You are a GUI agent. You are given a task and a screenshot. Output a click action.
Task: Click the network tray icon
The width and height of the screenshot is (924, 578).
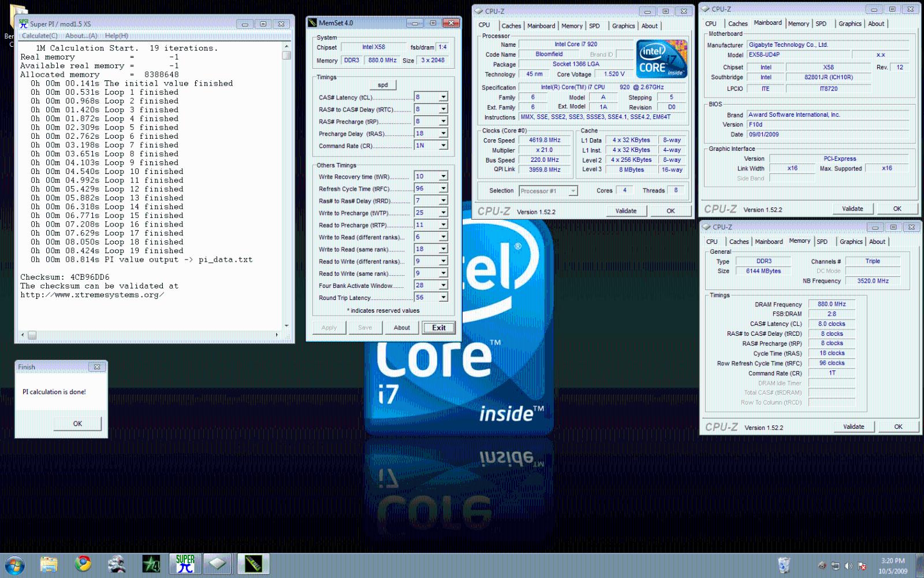pos(835,566)
